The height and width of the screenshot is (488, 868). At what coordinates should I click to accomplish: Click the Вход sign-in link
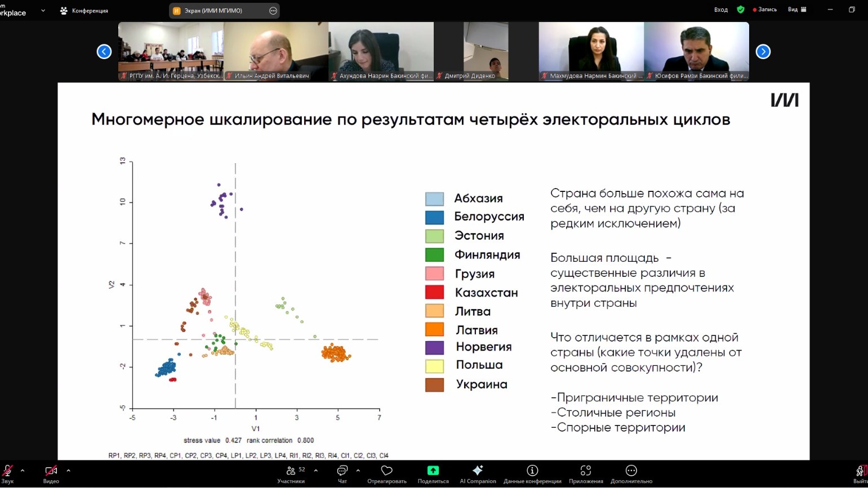tap(720, 10)
